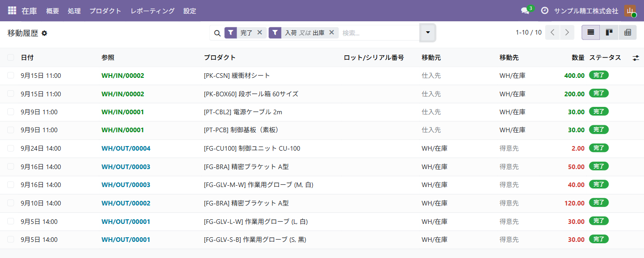Open the activities clock icon
The width and height of the screenshot is (644, 258).
(x=545, y=11)
